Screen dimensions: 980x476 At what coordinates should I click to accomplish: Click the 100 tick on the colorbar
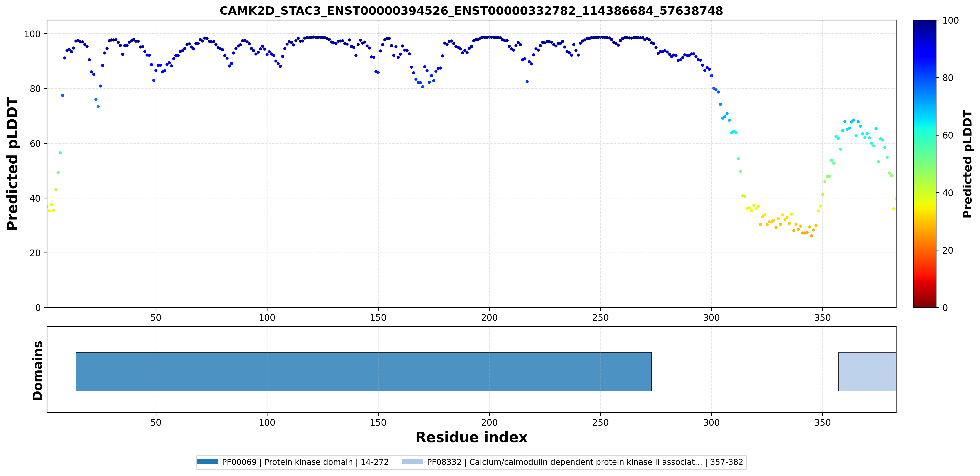click(x=950, y=21)
